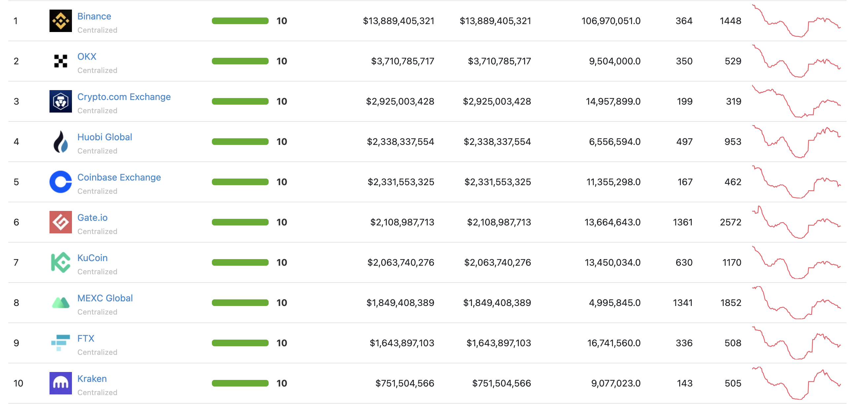
Task: Open the Crypto.com Exchange link
Action: tap(124, 97)
